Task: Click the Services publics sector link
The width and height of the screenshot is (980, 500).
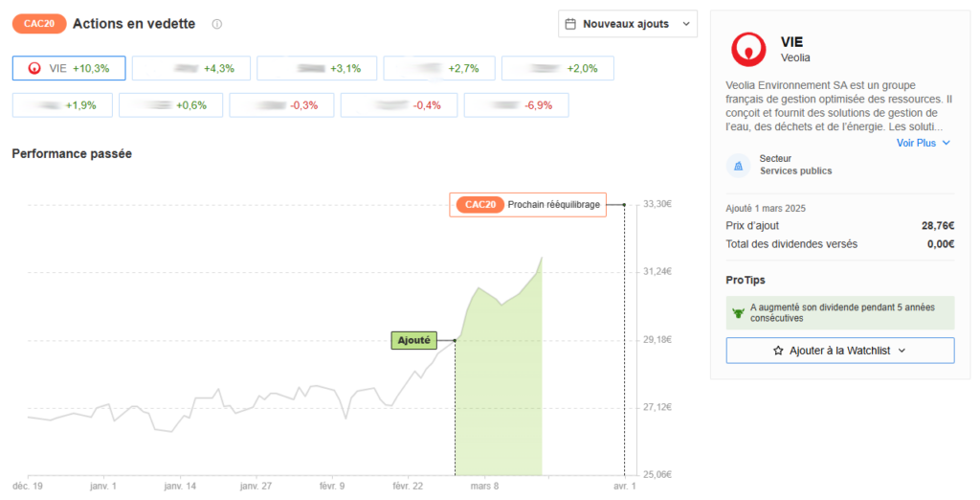Action: 795,171
